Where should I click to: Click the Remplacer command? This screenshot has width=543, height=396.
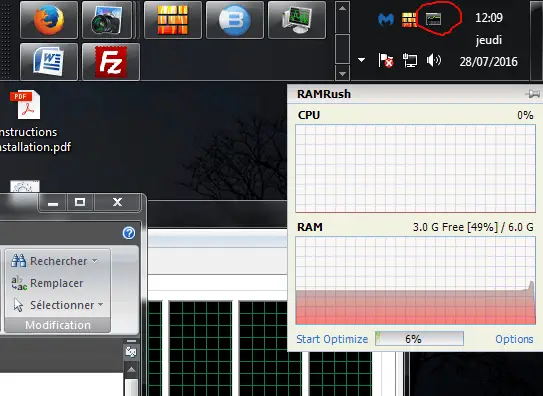click(x=47, y=283)
